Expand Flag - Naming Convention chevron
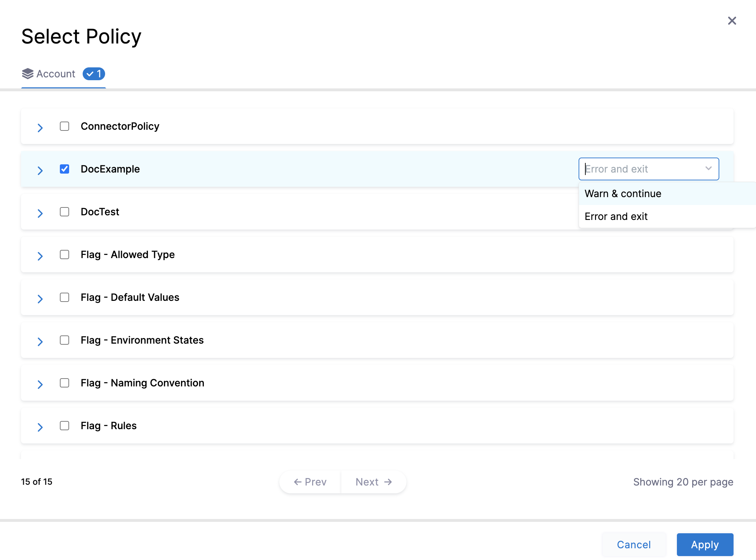 (x=40, y=384)
